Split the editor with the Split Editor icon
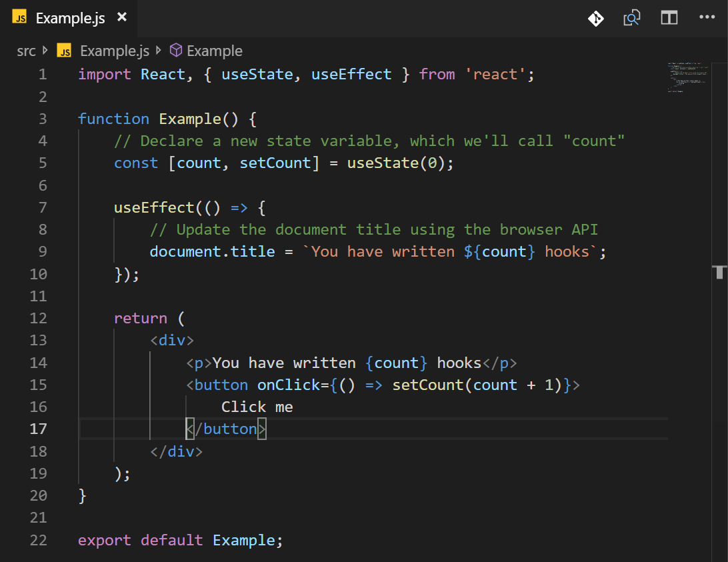Image resolution: width=728 pixels, height=562 pixels. 669,17
